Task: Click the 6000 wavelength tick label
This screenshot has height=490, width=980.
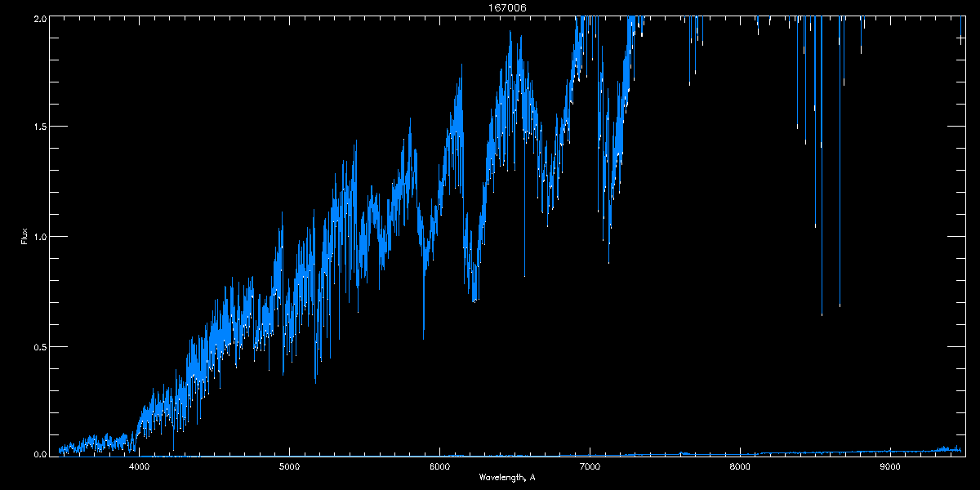Action: click(x=439, y=466)
